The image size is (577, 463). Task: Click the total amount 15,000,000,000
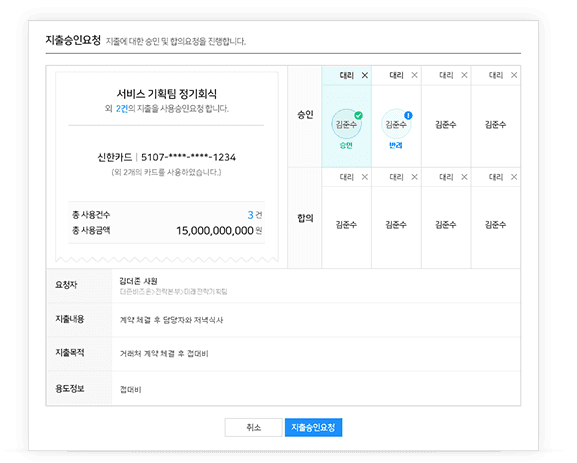(215, 231)
